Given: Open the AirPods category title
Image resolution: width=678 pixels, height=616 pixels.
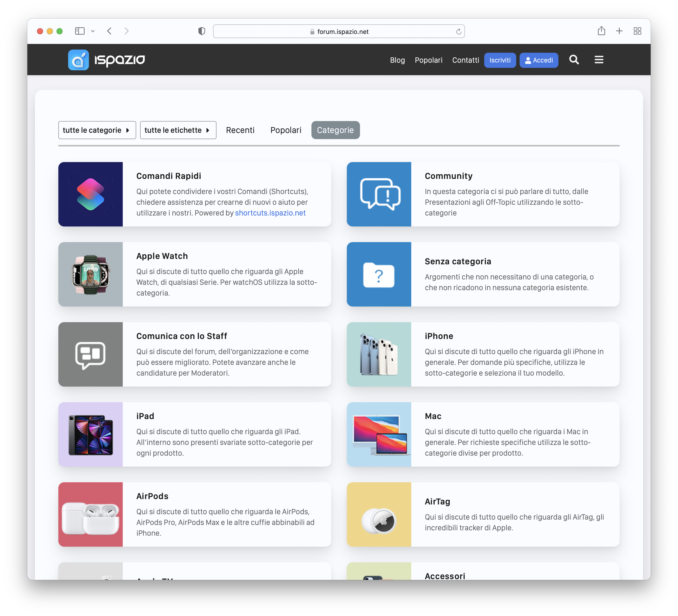Looking at the screenshot, I should 152,496.
